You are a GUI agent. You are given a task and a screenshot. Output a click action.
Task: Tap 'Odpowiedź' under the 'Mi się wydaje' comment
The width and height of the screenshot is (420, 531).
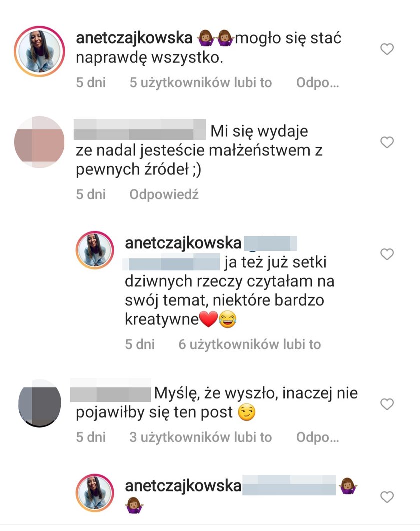pos(164,194)
